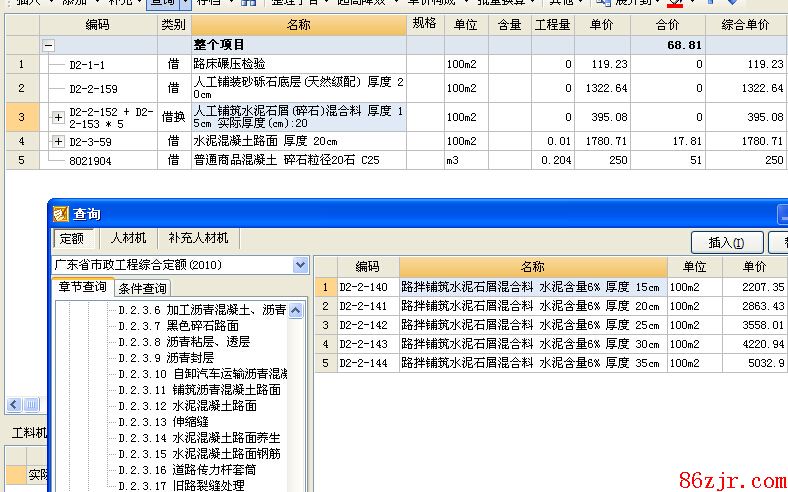Switch to the 人材机 tab
Viewport: 788px width, 492px height.
click(x=128, y=238)
